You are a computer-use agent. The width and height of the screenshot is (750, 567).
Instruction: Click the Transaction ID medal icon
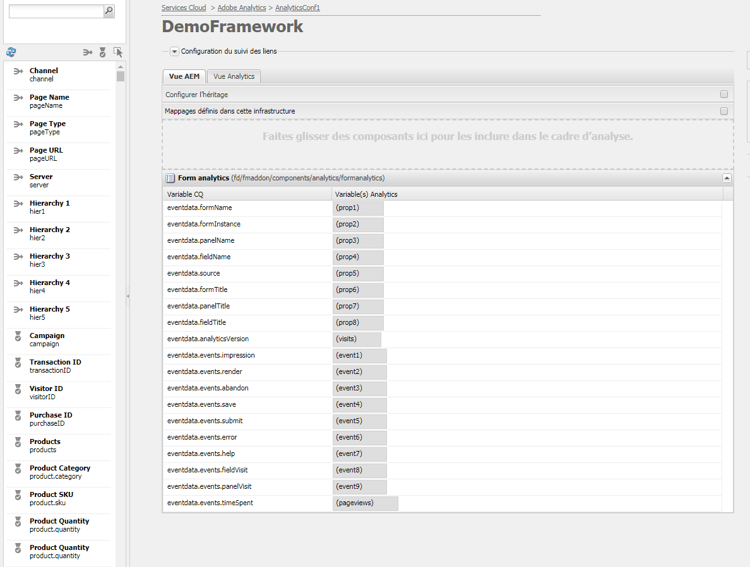pyautogui.click(x=18, y=363)
